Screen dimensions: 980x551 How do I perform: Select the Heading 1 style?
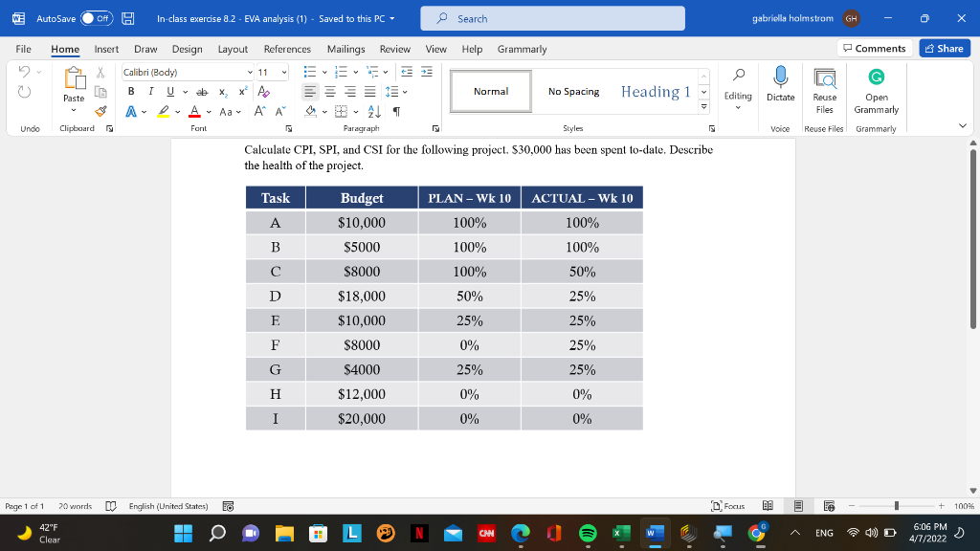tap(657, 91)
